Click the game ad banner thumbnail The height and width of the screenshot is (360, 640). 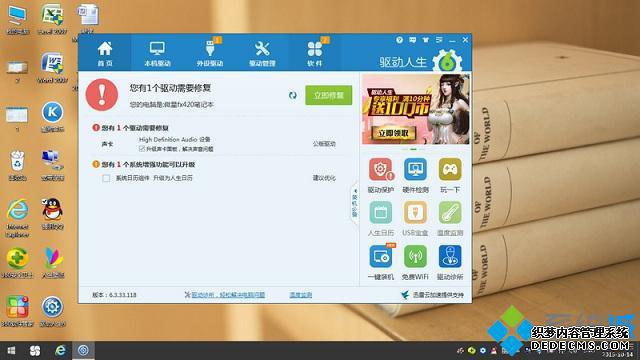click(x=416, y=109)
